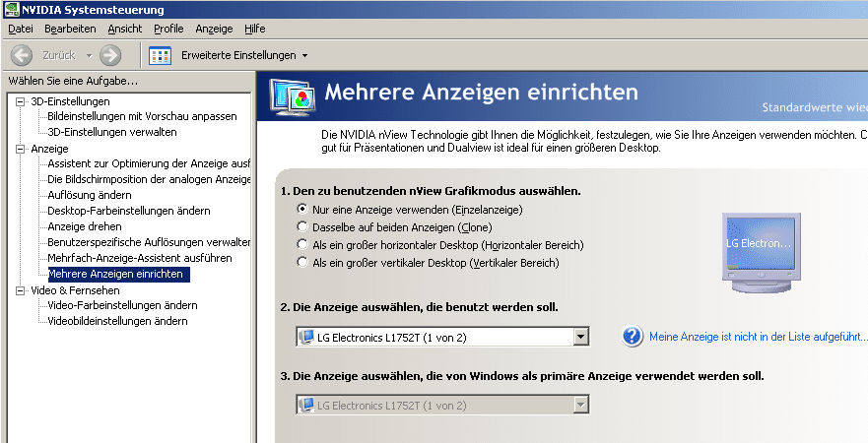This screenshot has width=868, height=443.
Task: Open the Bearbeiten menu
Action: point(70,29)
